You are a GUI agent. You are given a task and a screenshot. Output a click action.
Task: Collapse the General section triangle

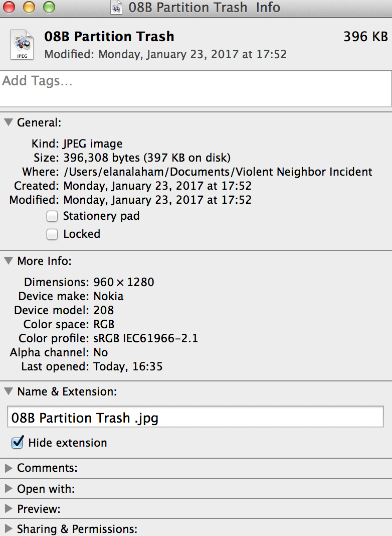tap(9, 122)
